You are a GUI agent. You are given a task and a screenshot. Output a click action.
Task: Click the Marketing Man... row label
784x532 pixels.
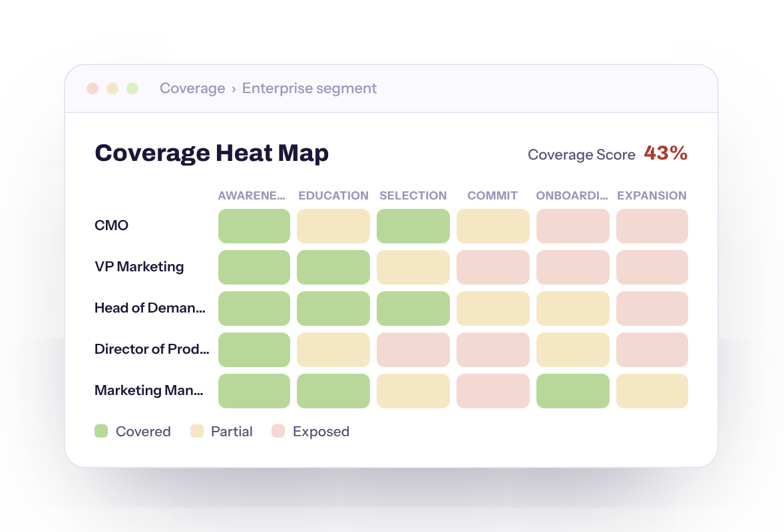coord(149,390)
